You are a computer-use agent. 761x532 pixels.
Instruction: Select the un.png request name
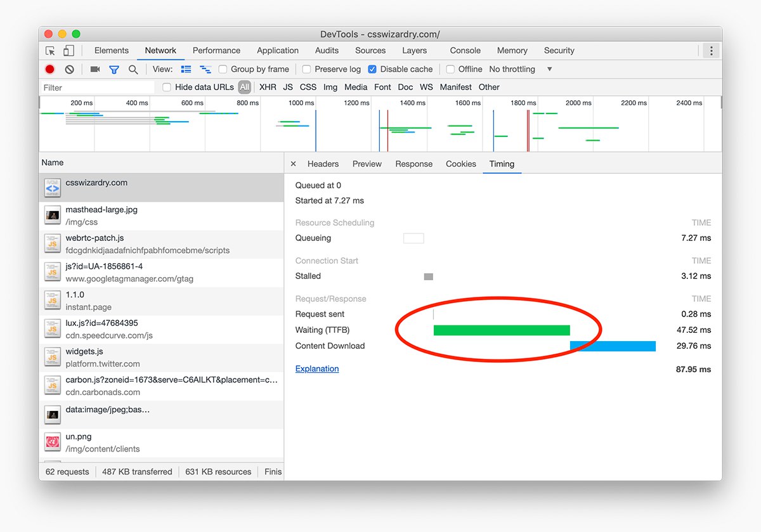[x=79, y=437]
